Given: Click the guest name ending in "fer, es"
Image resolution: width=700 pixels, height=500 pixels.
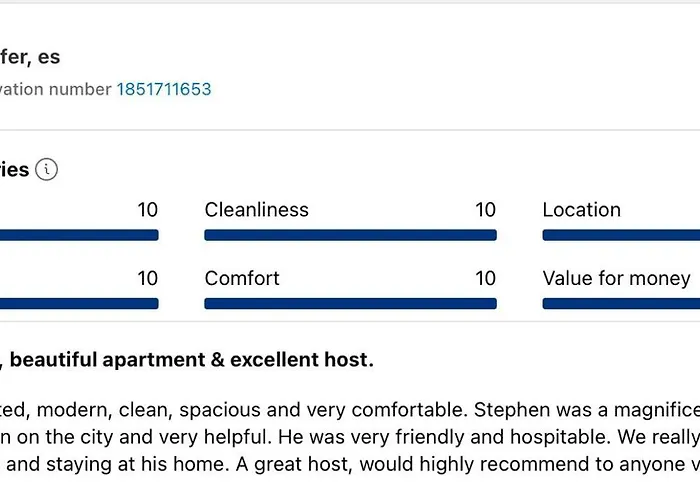Looking at the screenshot, I should click(x=30, y=57).
